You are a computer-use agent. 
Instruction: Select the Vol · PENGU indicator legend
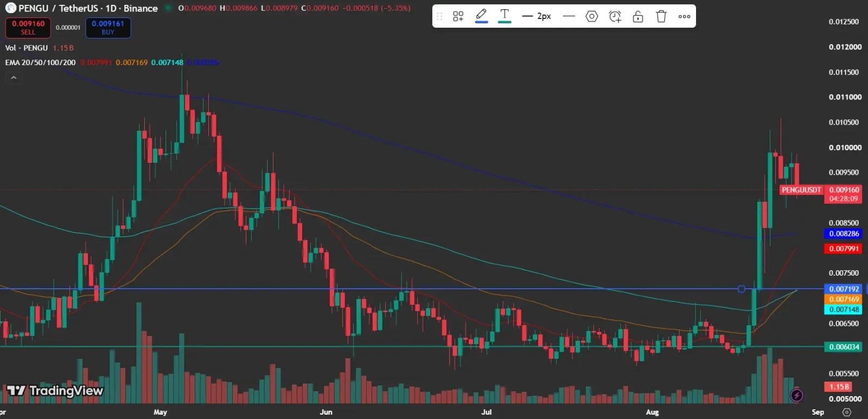coord(27,48)
